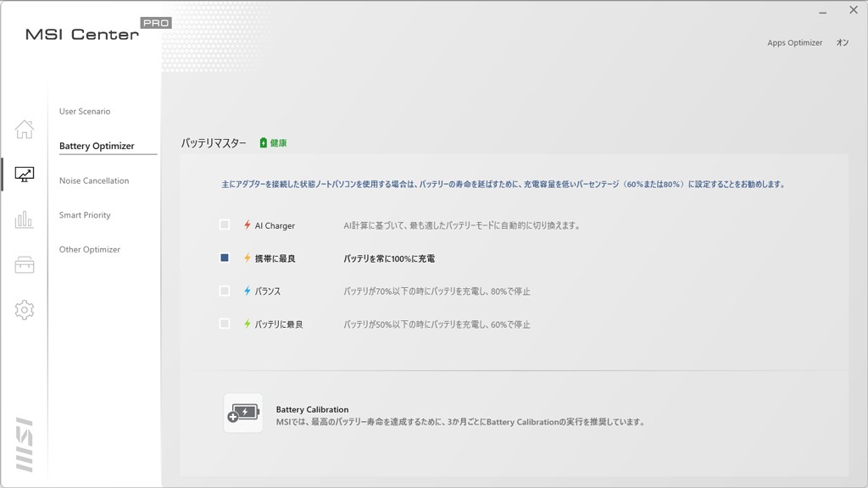
Task: Click the blue lightning バランス icon
Action: click(248, 291)
